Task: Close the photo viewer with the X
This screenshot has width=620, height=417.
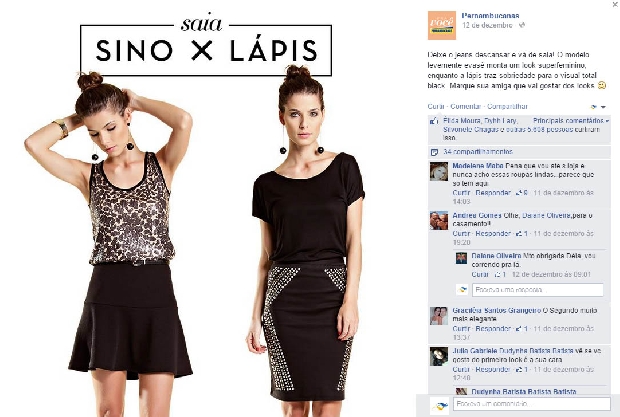Action: coord(615,4)
